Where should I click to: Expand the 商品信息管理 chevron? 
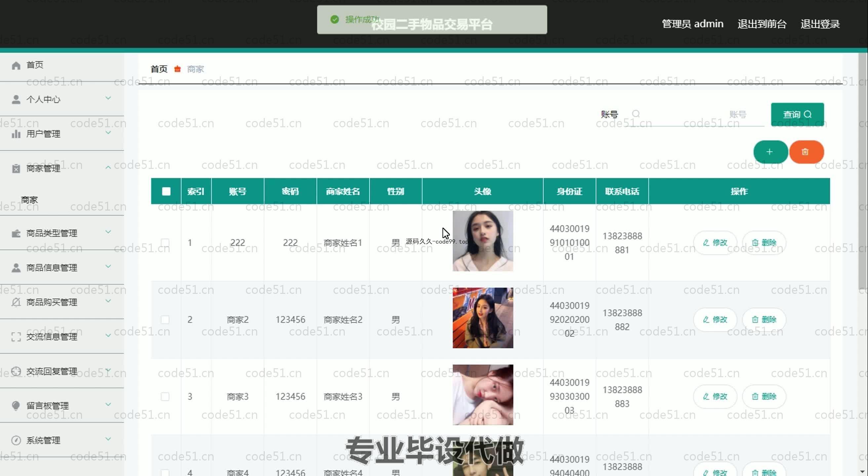(108, 266)
